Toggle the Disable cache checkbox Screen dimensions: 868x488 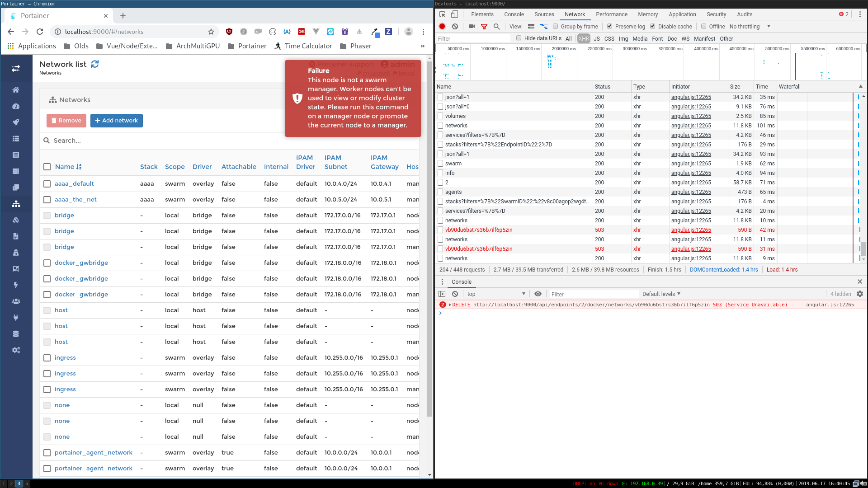click(652, 26)
